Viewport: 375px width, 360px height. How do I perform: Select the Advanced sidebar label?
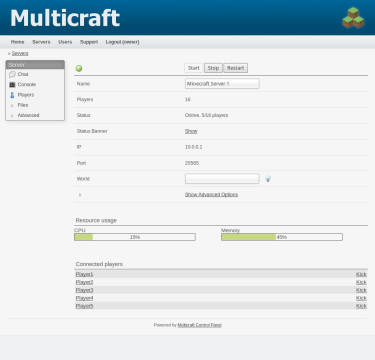pos(28,115)
